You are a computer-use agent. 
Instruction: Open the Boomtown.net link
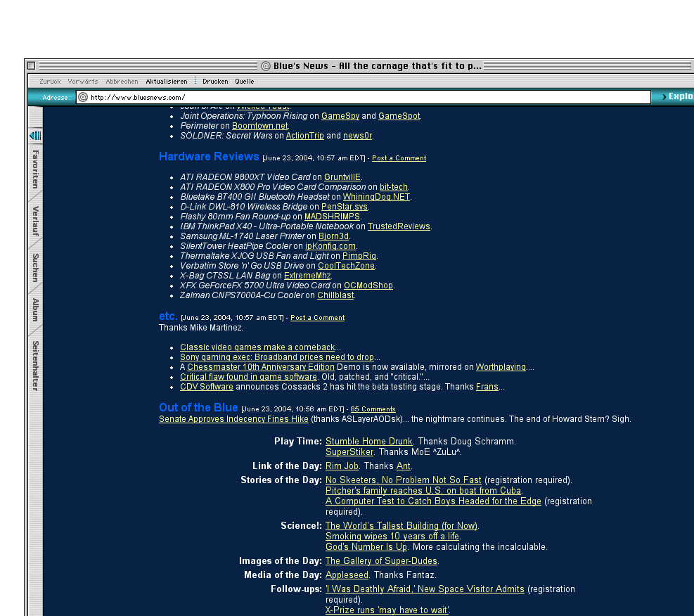[259, 126]
